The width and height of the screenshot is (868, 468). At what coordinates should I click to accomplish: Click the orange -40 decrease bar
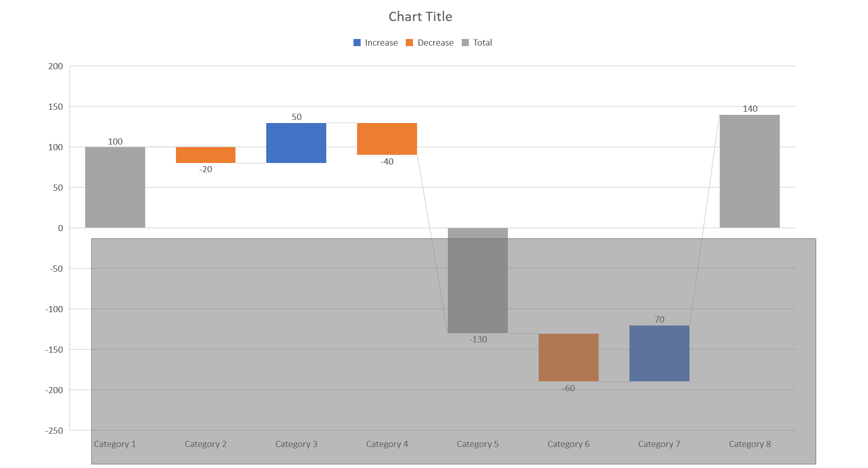[387, 138]
